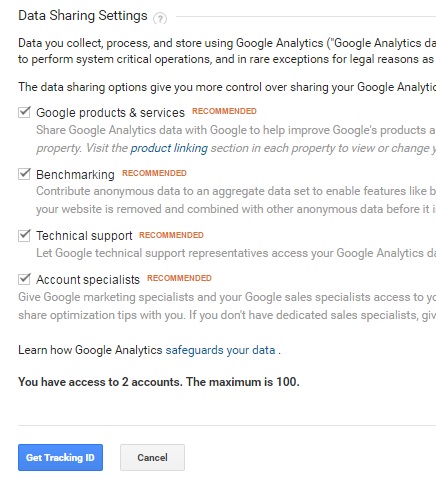Click the Data Sharing Settings heading
436x499 pixels.
point(83,16)
